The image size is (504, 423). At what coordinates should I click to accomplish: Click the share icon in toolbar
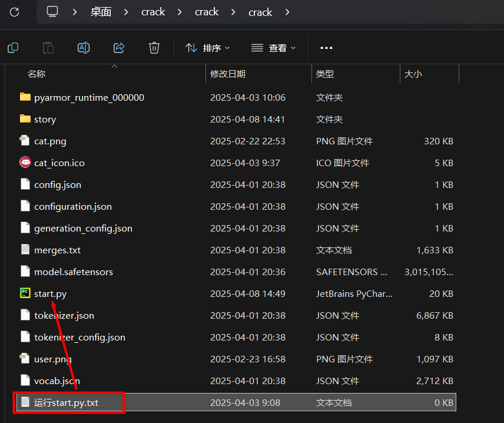point(119,48)
